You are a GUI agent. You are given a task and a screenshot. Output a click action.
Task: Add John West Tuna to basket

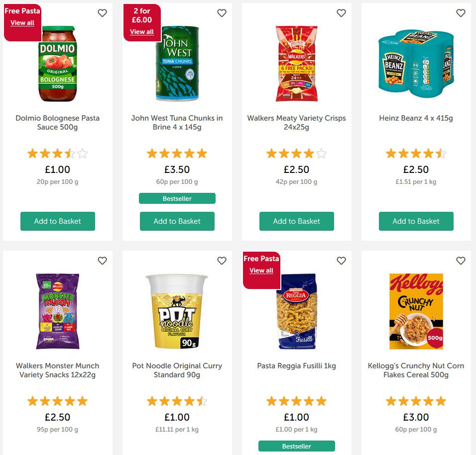pyautogui.click(x=177, y=221)
